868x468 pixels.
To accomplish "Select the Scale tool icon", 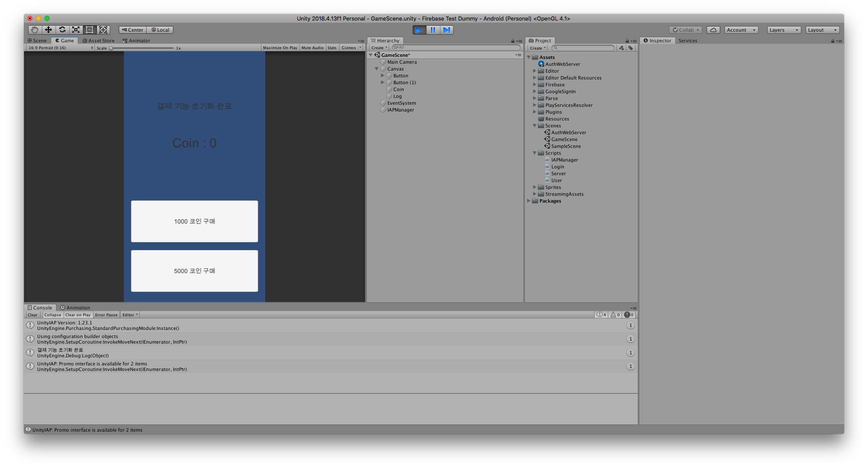I will coord(76,30).
